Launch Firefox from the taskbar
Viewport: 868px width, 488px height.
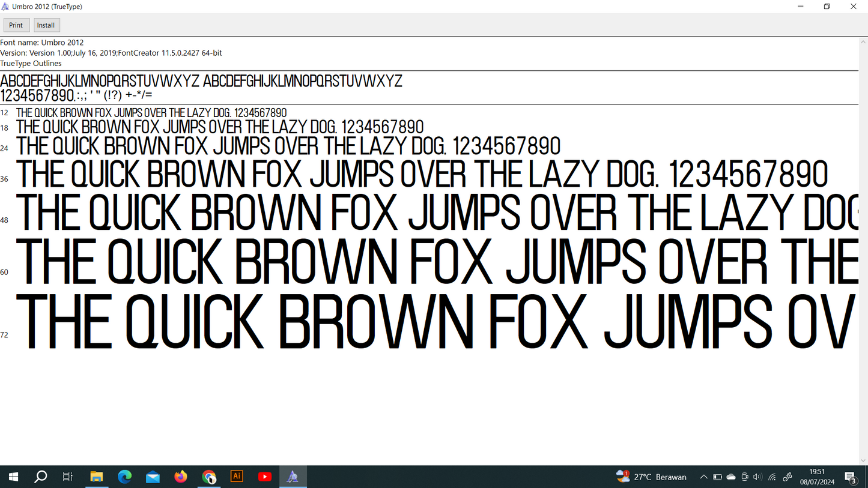point(180,477)
